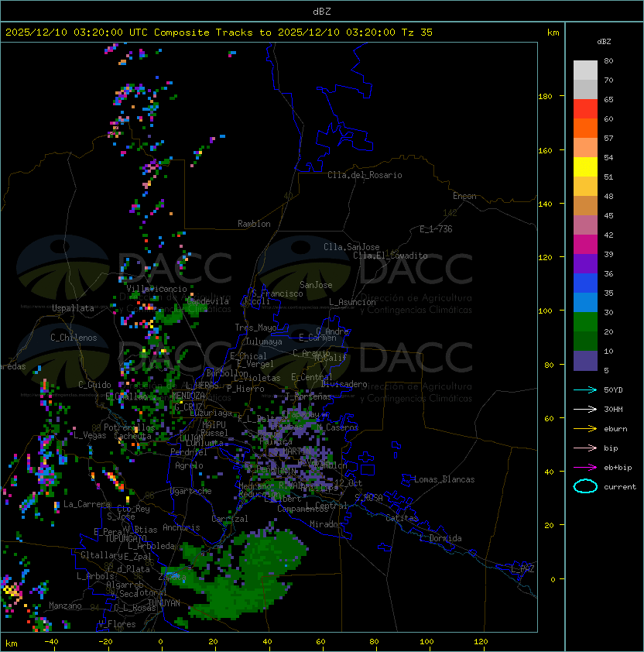Click the L_Asuncion map label
The width and height of the screenshot is (644, 652).
click(352, 302)
